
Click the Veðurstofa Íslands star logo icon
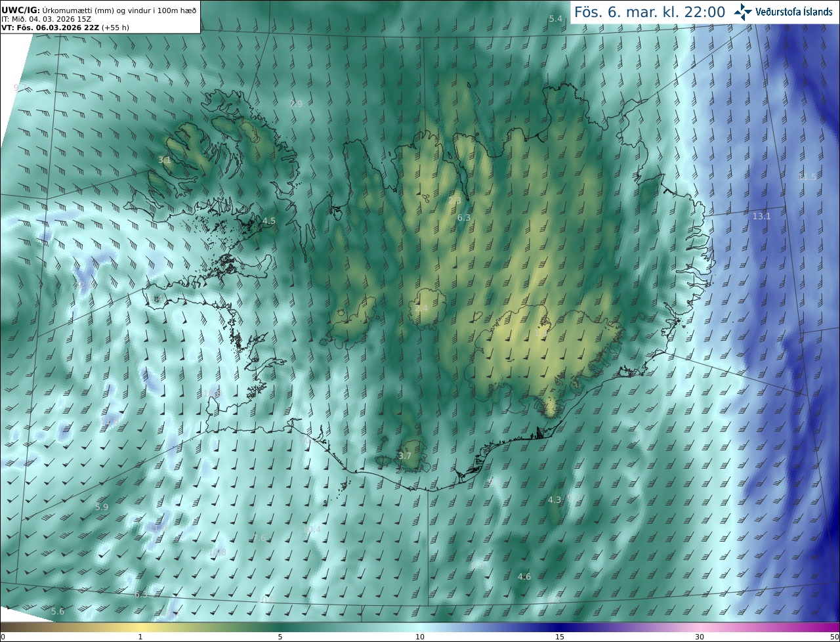click(x=743, y=12)
